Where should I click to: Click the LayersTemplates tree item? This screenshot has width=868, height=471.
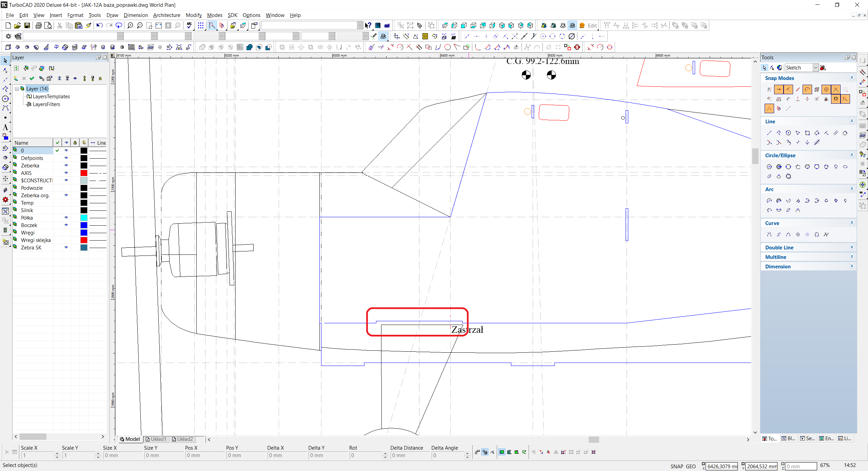coord(51,97)
